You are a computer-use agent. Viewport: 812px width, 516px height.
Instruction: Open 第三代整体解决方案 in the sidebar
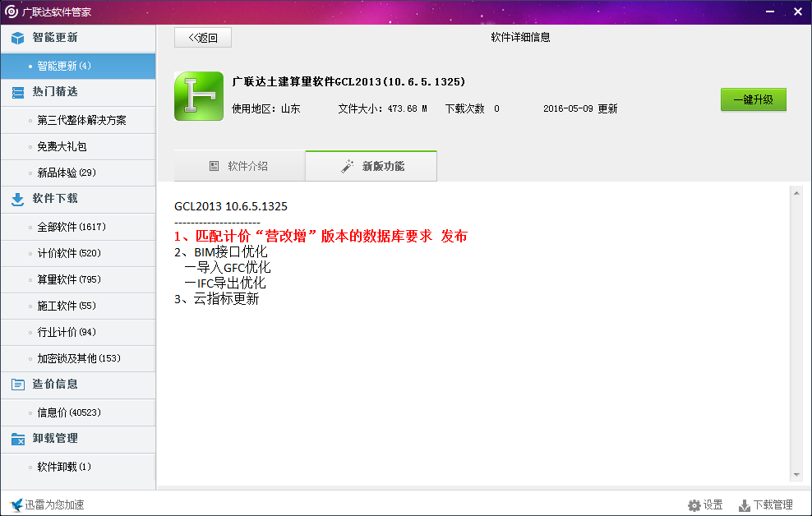click(x=78, y=120)
